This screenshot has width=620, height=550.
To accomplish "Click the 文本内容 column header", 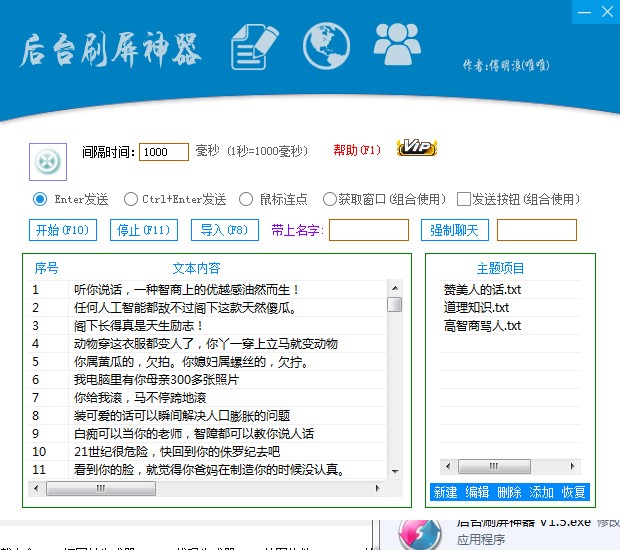I will 197,268.
